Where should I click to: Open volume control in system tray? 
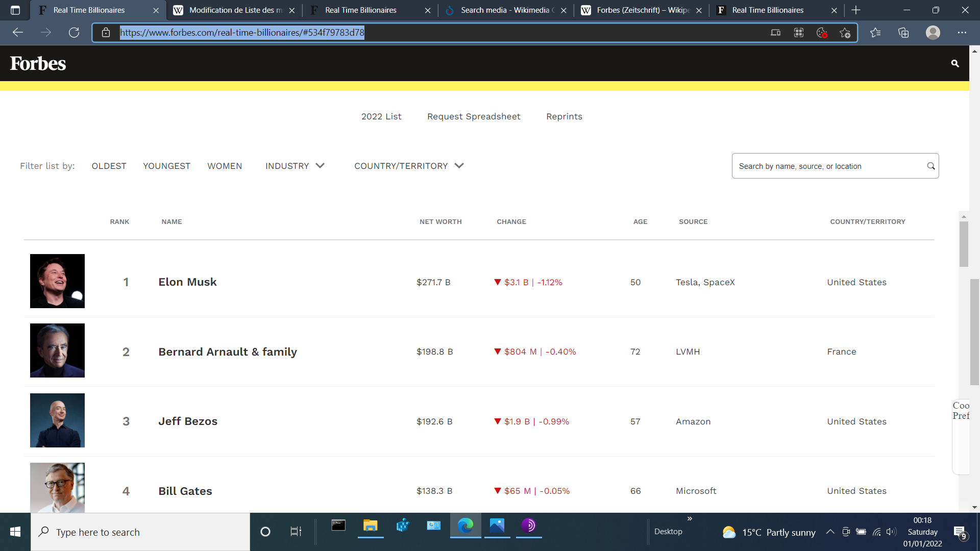(x=891, y=532)
